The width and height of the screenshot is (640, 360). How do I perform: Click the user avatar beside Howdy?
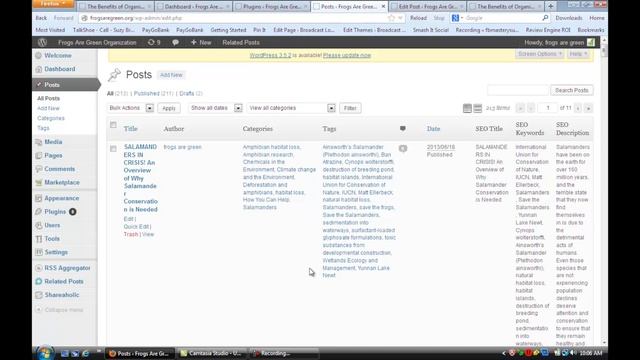point(591,42)
